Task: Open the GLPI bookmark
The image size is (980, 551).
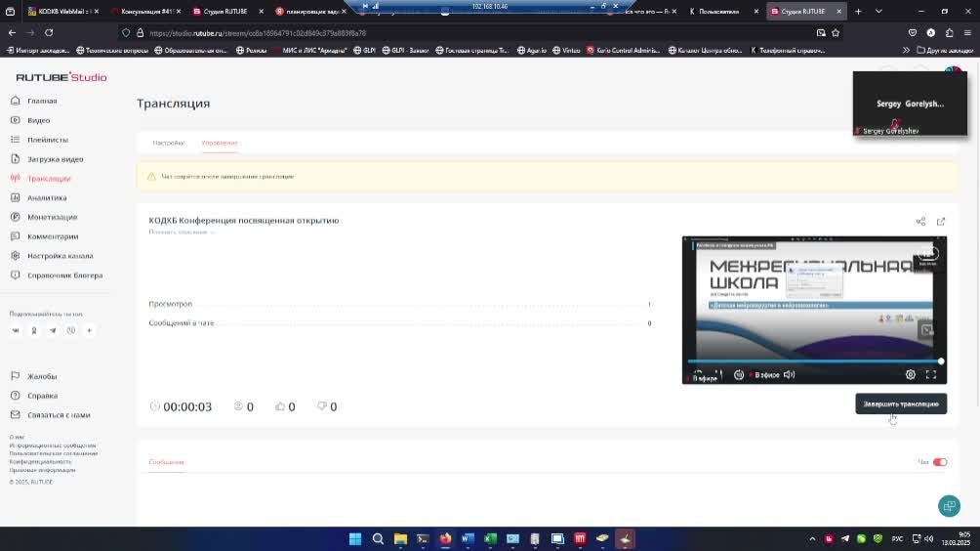Action: coord(364,50)
